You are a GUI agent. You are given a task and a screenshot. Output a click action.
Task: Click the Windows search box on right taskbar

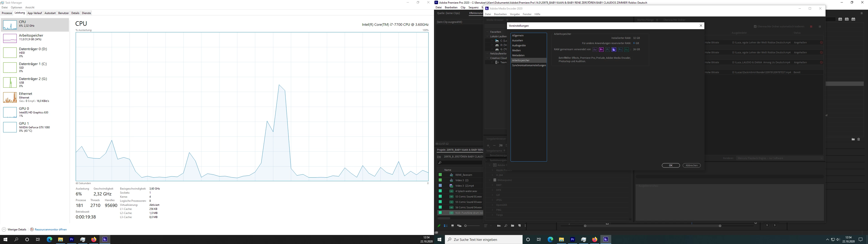point(484,240)
